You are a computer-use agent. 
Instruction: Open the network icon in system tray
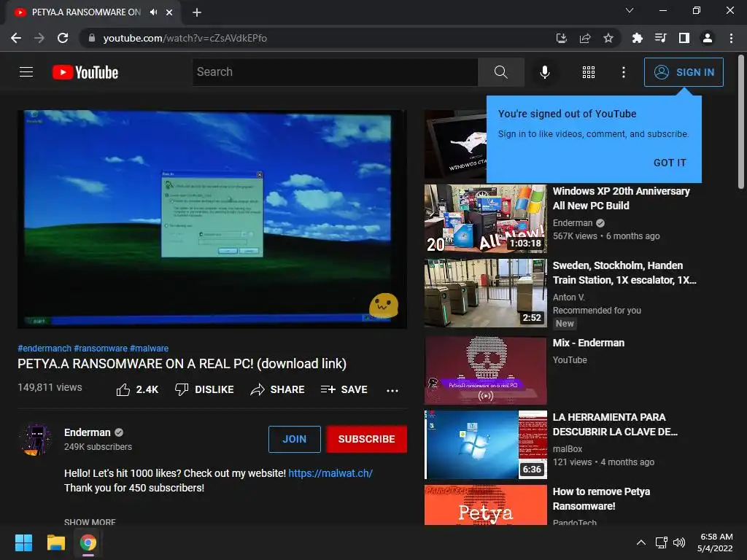661,542
